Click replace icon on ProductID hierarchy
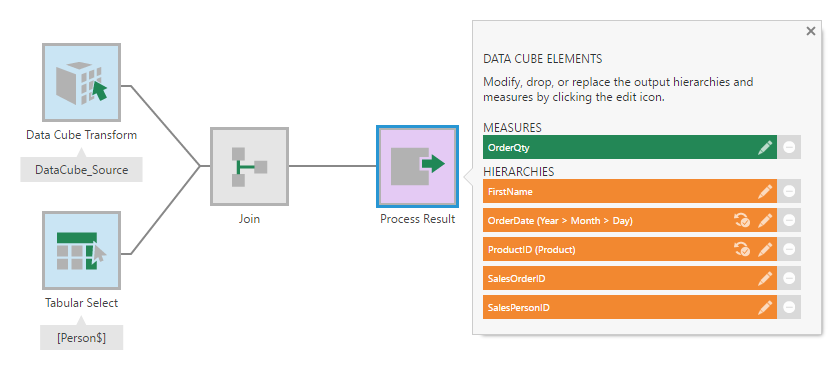Viewport: 837px width, 378px height. tap(742, 249)
